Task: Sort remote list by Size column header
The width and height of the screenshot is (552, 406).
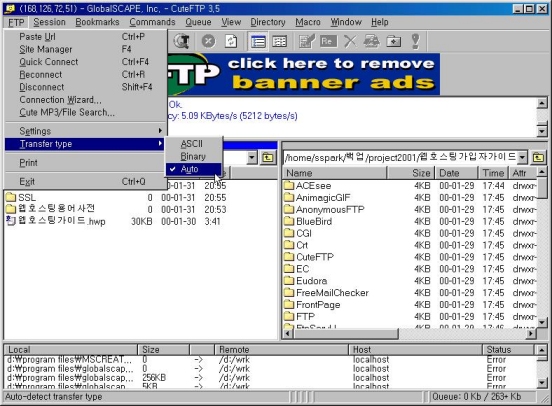Action: [411, 173]
